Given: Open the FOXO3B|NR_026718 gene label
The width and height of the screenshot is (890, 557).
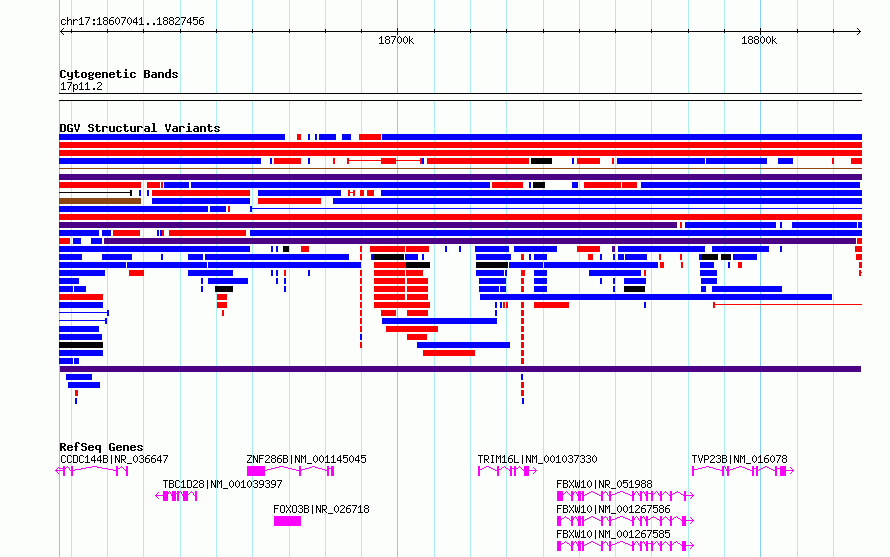Looking at the screenshot, I should point(321,509).
